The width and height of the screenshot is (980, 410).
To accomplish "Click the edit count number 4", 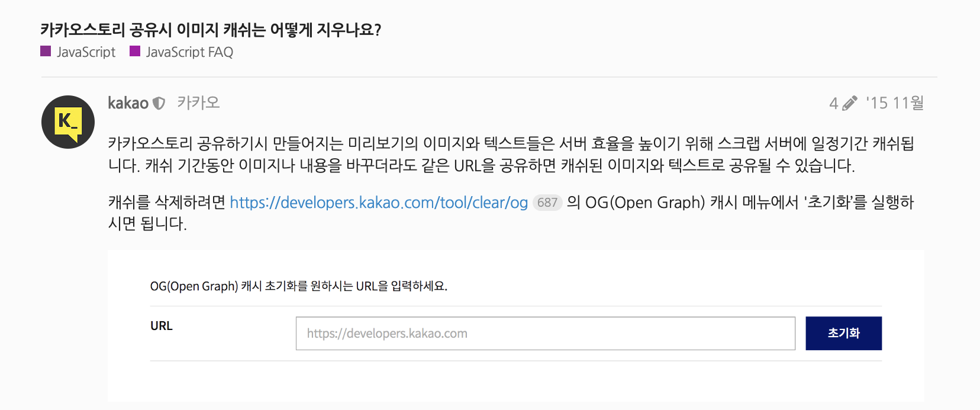I will click(834, 104).
